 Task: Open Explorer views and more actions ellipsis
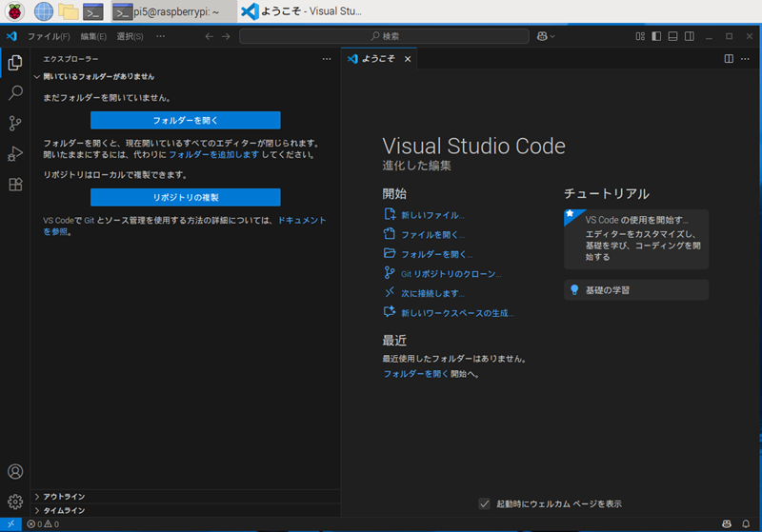click(x=327, y=59)
